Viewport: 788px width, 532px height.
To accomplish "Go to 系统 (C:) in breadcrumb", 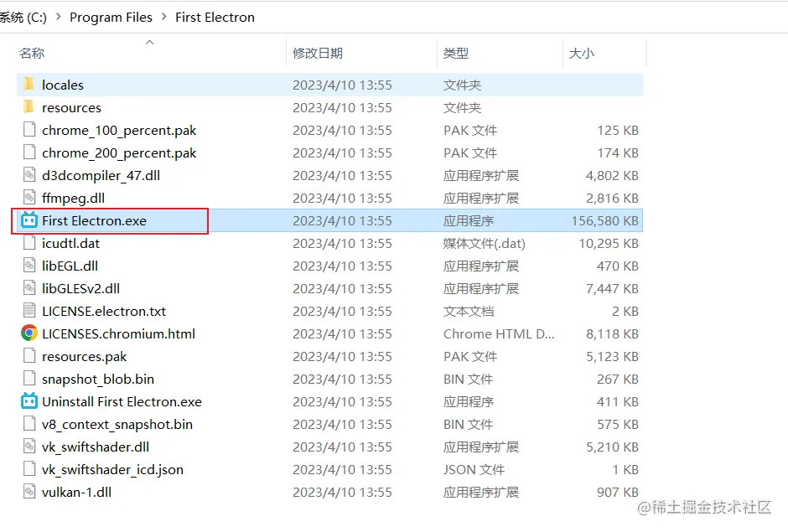I will 23,17.
